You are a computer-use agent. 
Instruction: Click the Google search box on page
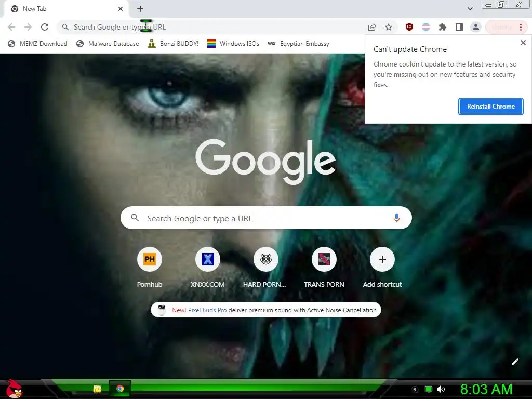(x=266, y=218)
